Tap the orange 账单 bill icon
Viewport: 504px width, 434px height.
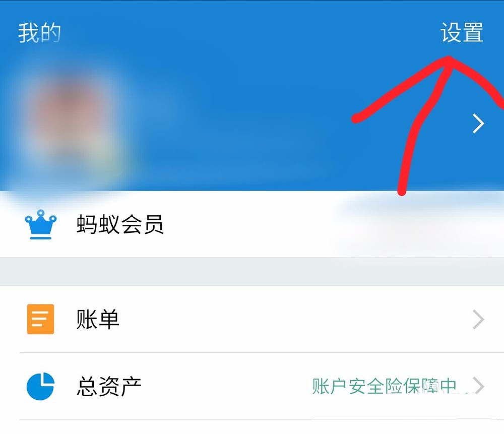(40, 319)
